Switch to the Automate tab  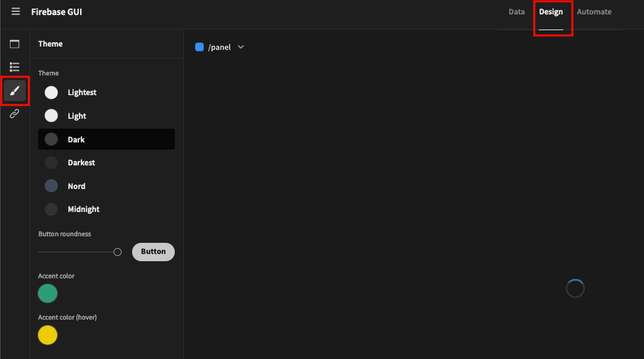594,12
